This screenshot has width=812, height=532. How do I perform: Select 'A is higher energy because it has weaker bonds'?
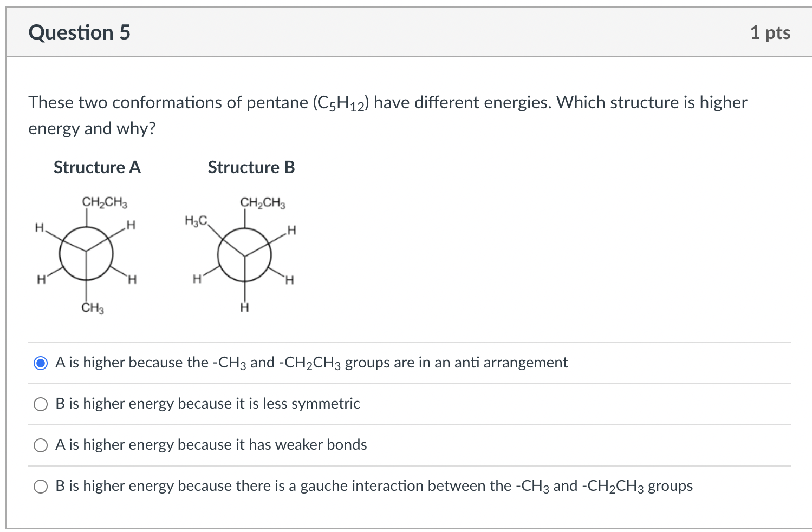[40, 445]
